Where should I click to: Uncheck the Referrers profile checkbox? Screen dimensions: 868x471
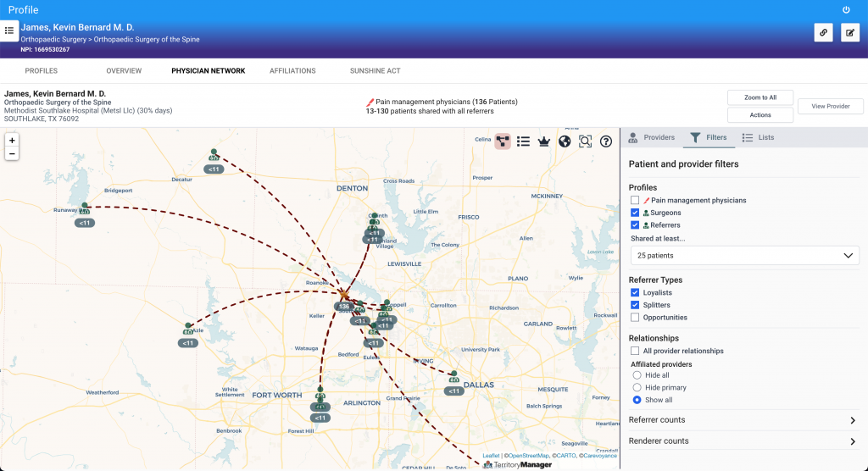pos(635,225)
